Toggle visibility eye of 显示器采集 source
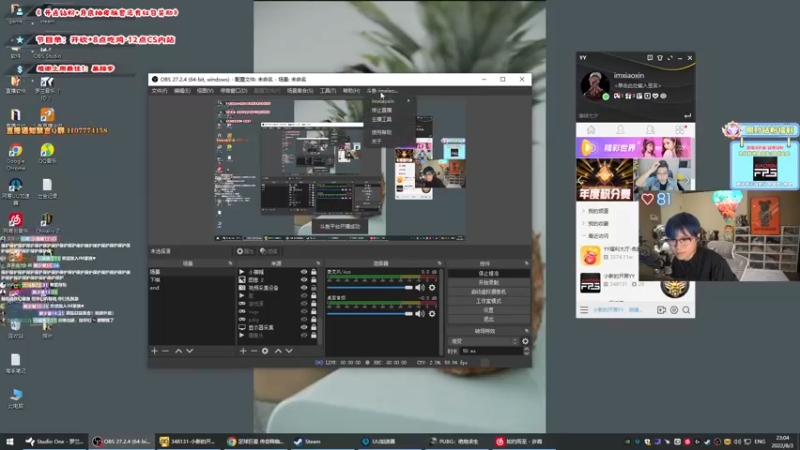Viewport: 800px width, 450px height. pos(304,328)
